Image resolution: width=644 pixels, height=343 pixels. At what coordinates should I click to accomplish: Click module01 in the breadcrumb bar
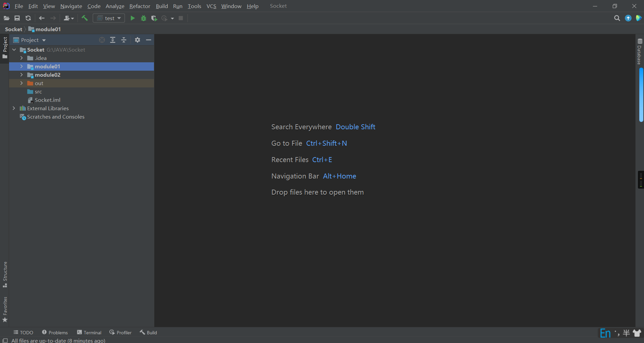tap(45, 29)
